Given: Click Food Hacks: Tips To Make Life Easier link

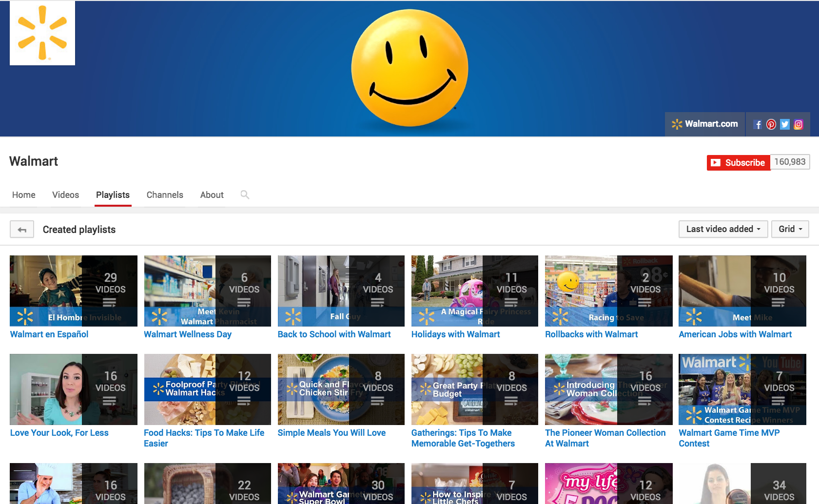Looking at the screenshot, I should pyautogui.click(x=204, y=438).
